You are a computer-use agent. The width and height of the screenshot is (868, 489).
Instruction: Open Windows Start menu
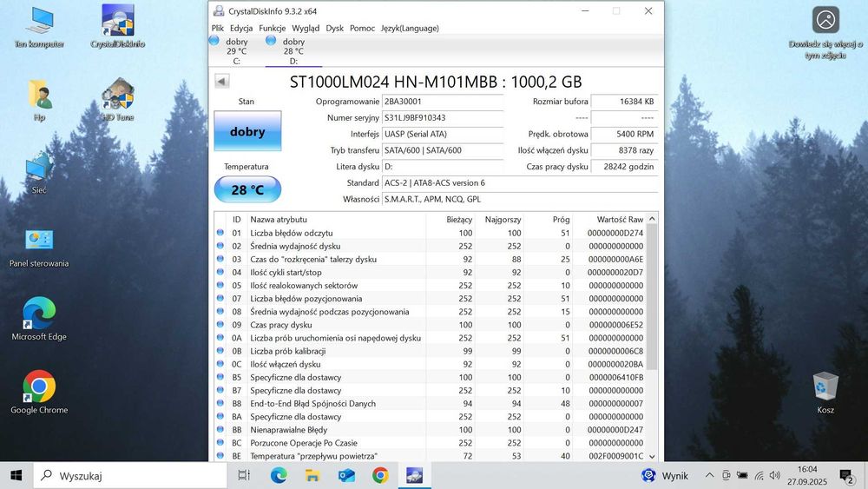point(16,475)
